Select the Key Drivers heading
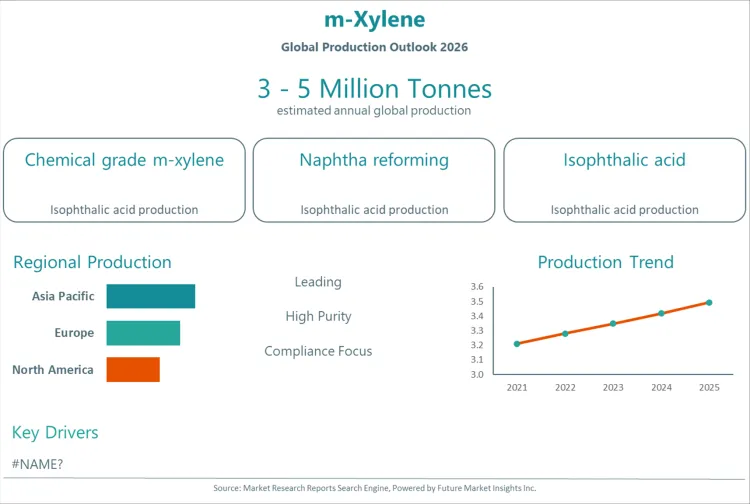Viewport: 750px width, 504px height. 55,433
